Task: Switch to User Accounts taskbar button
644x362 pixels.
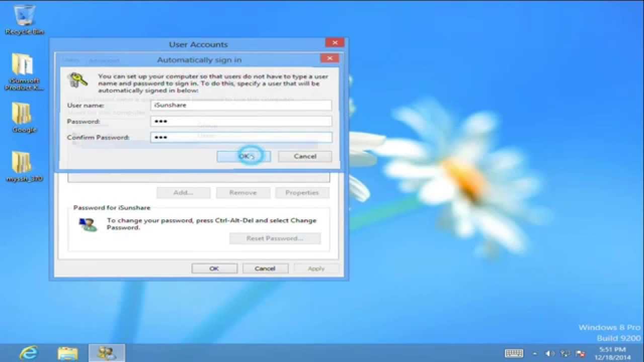Action: 107,353
